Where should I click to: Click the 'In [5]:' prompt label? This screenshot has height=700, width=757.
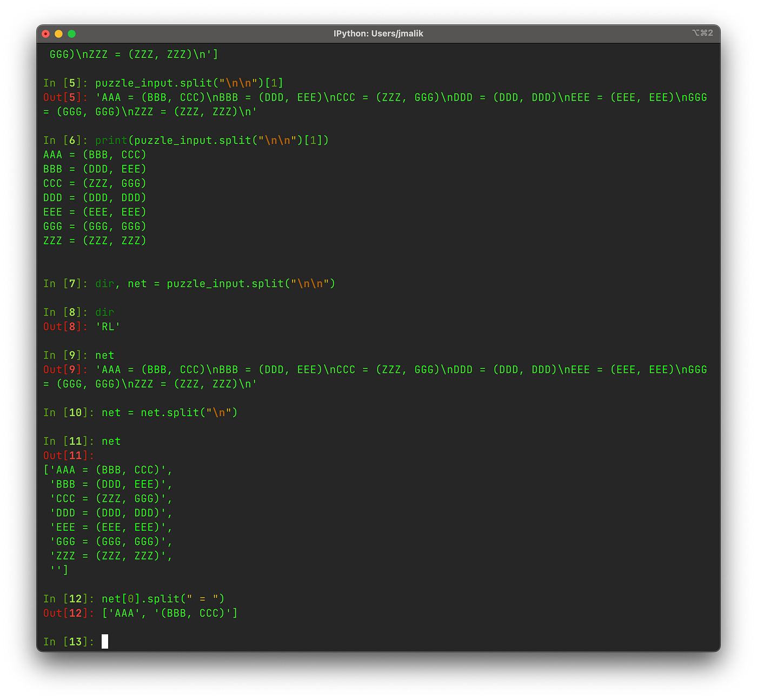click(66, 83)
